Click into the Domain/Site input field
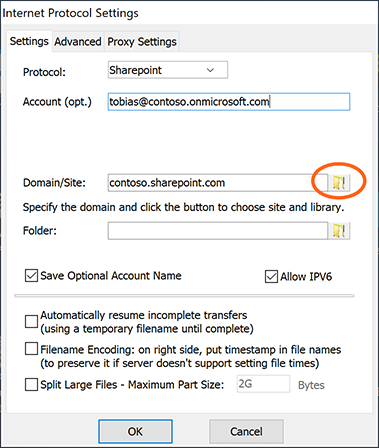Image resolution: width=379 pixels, height=448 pixels. (x=218, y=183)
